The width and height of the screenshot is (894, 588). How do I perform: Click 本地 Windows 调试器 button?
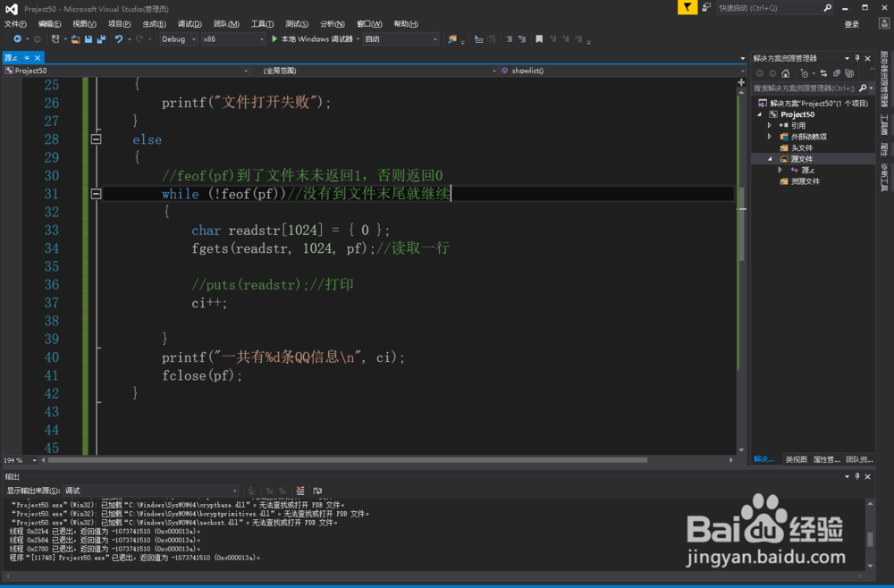[x=315, y=39]
